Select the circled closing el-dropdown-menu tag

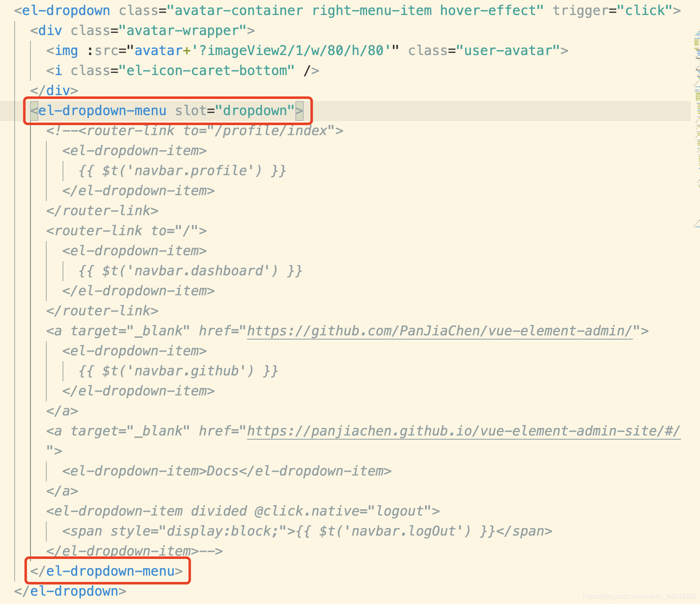point(106,571)
